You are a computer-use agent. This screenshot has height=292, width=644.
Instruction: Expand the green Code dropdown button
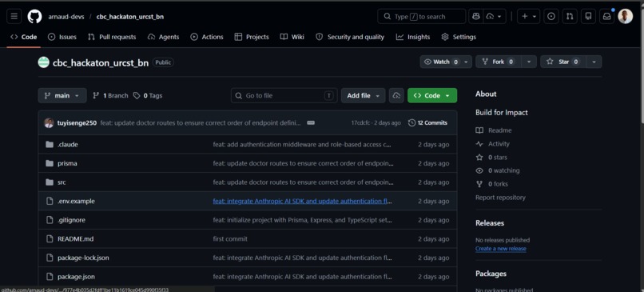pyautogui.click(x=432, y=95)
